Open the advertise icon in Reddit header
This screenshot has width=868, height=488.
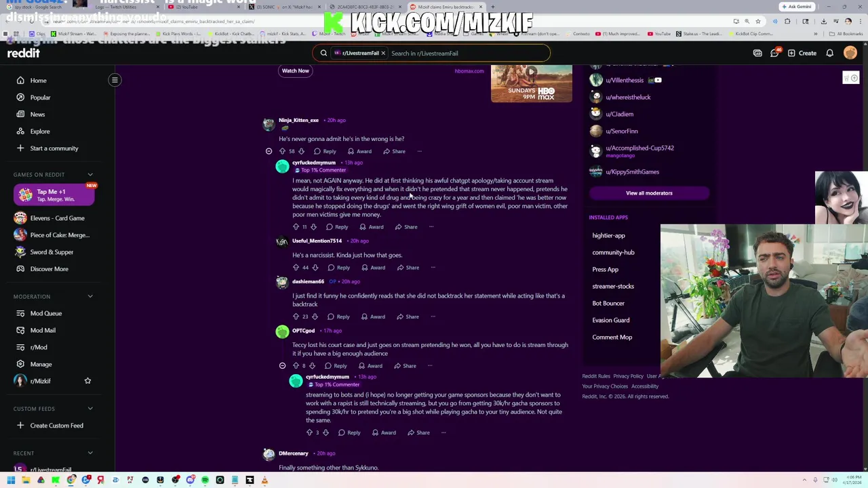757,53
